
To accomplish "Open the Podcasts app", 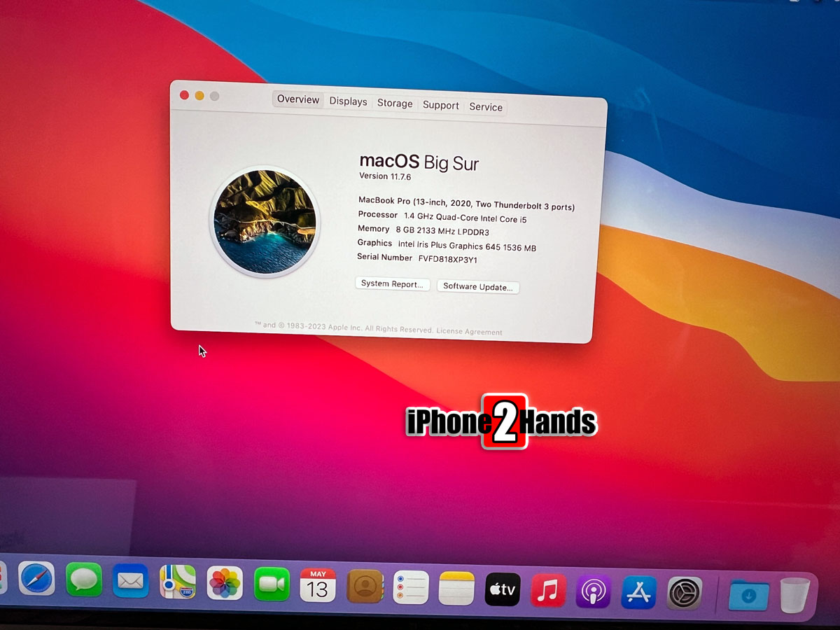I will click(594, 592).
